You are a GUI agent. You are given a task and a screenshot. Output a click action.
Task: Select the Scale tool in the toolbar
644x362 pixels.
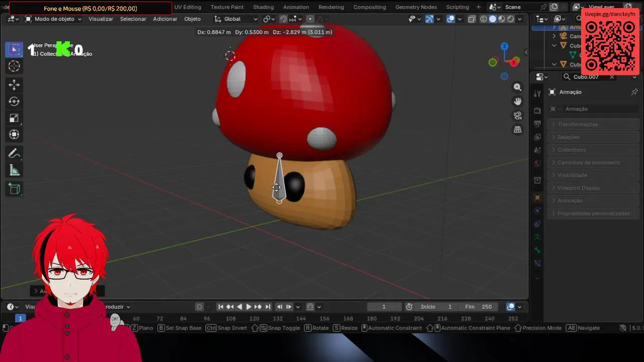14,119
